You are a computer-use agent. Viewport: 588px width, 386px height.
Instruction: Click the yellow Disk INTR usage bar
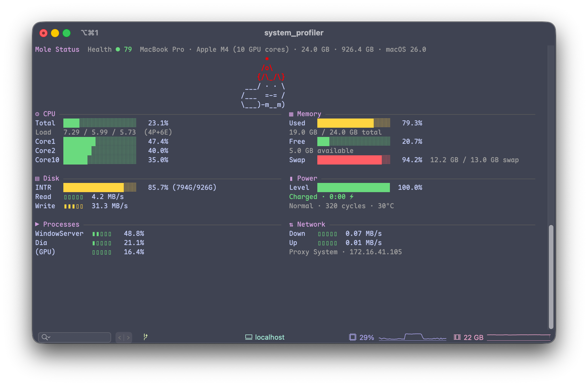pos(94,188)
